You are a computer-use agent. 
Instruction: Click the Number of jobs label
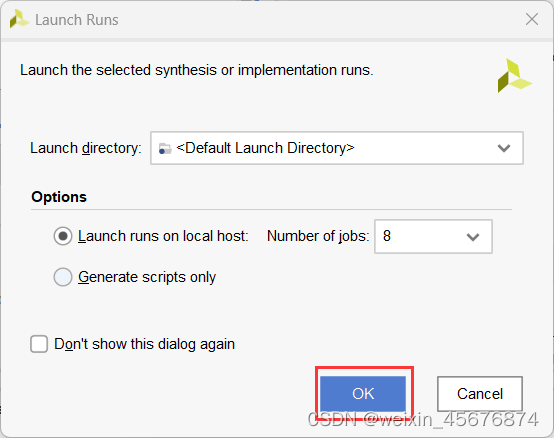pos(318,236)
